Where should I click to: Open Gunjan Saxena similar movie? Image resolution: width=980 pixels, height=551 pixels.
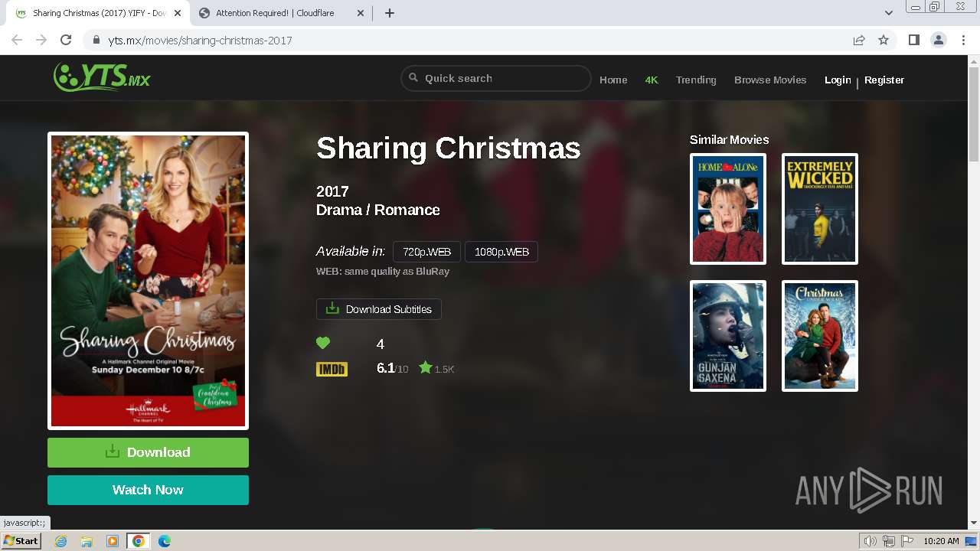click(x=728, y=336)
